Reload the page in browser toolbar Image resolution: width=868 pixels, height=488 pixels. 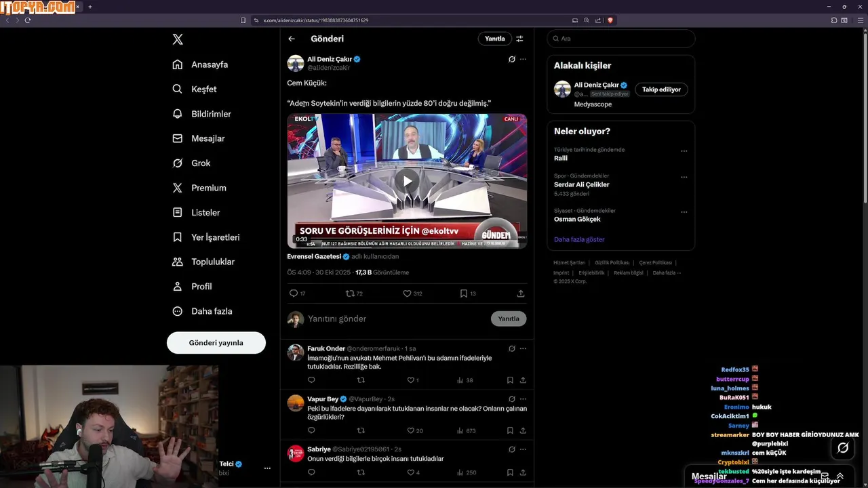coord(28,20)
